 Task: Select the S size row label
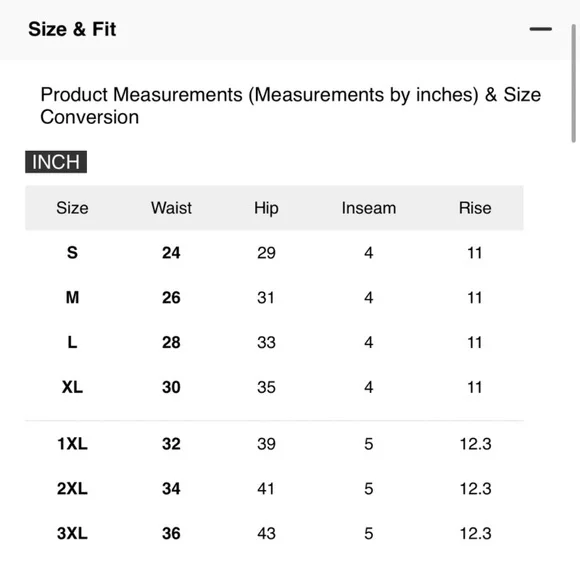(x=72, y=253)
